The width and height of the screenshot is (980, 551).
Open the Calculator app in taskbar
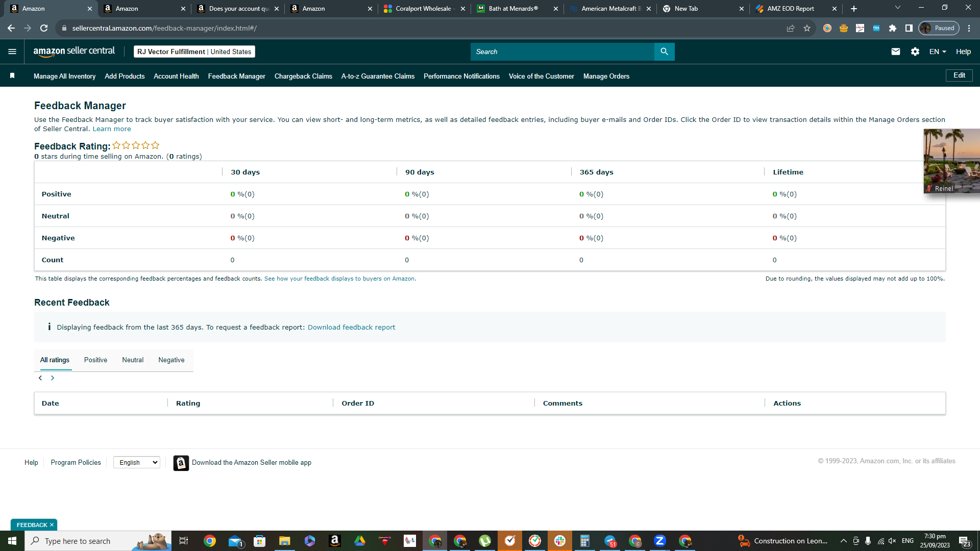pos(585,541)
